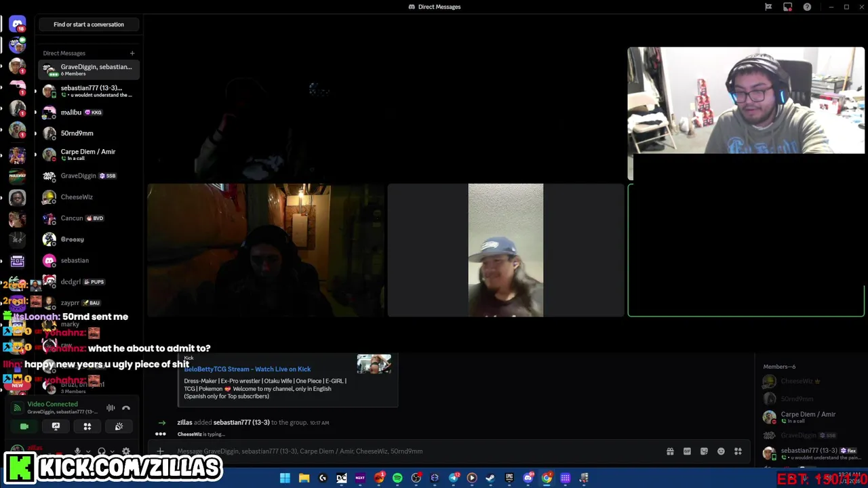
Task: Click the Direct Messages section header
Action: click(x=64, y=53)
